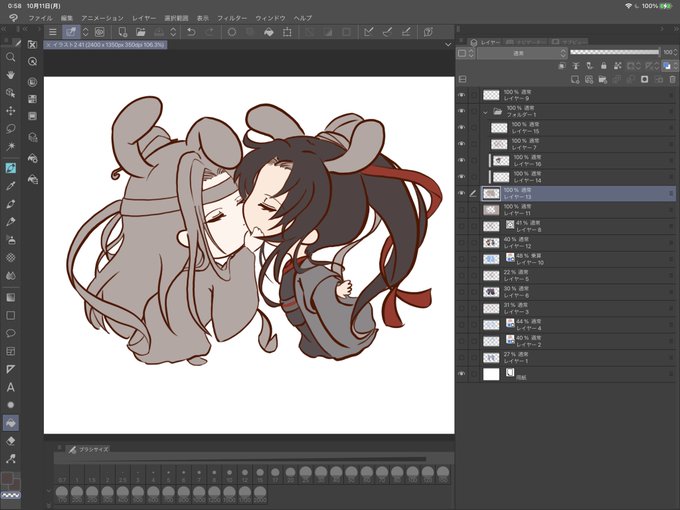Click the Scale/Rotate transform icon
The height and width of the screenshot is (510, 680).
pyautogui.click(x=287, y=32)
